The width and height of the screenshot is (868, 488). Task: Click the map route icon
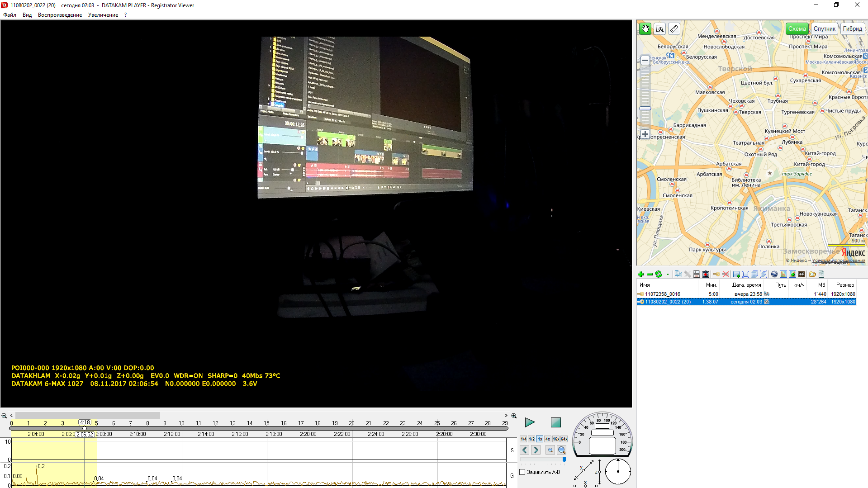click(783, 274)
